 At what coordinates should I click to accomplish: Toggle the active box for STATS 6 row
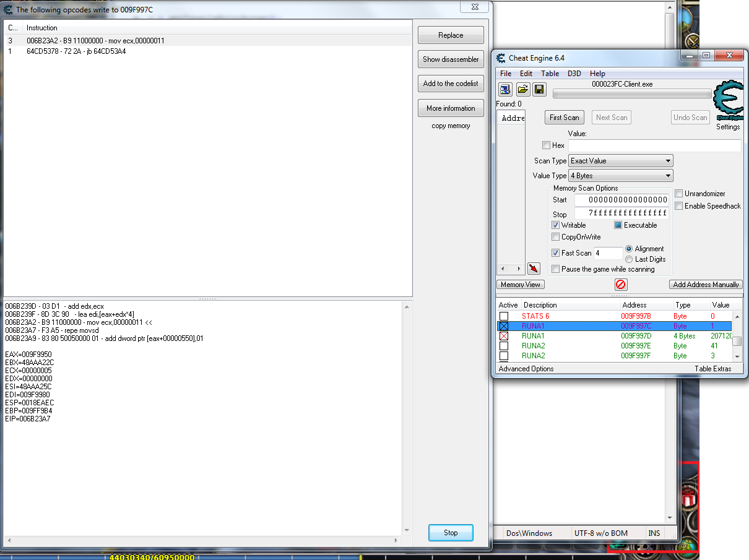click(x=504, y=316)
